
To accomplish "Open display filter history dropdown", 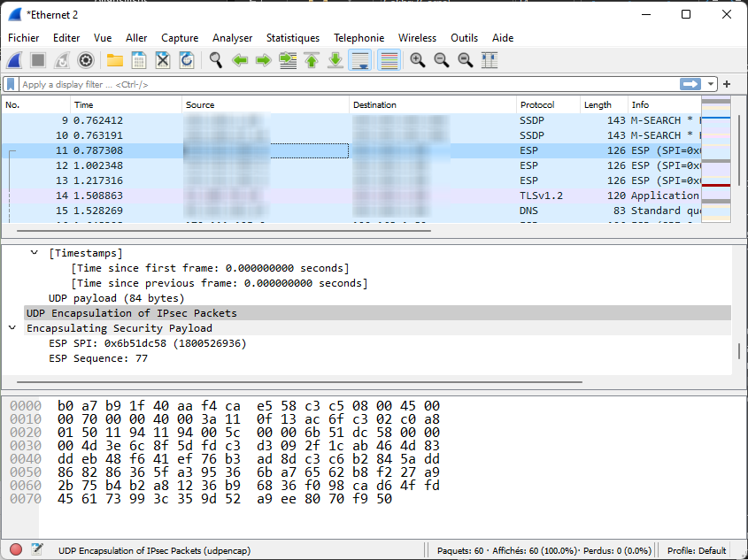I will click(x=710, y=84).
